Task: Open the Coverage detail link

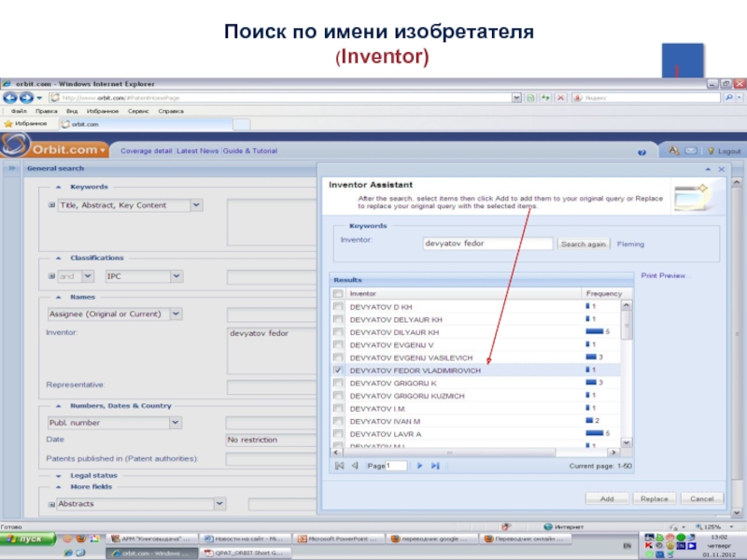Action: pyautogui.click(x=147, y=151)
